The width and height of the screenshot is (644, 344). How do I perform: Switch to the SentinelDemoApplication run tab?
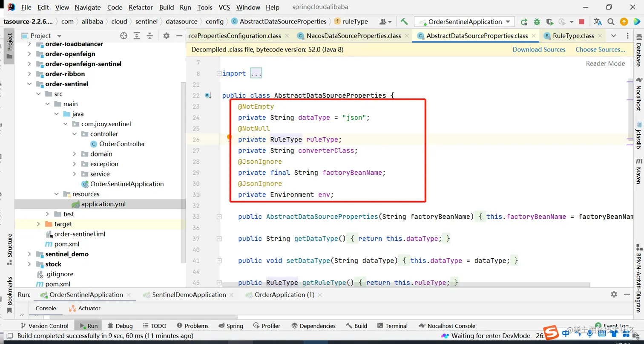tap(189, 295)
